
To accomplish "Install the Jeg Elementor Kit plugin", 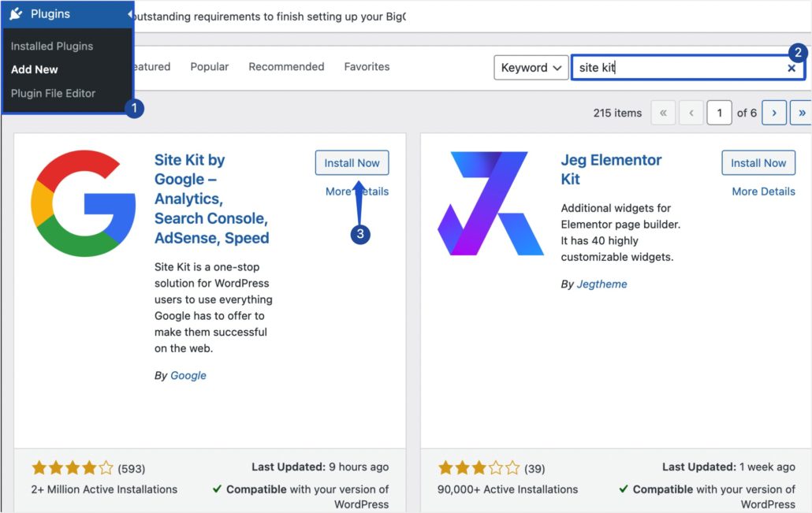I will pyautogui.click(x=758, y=163).
